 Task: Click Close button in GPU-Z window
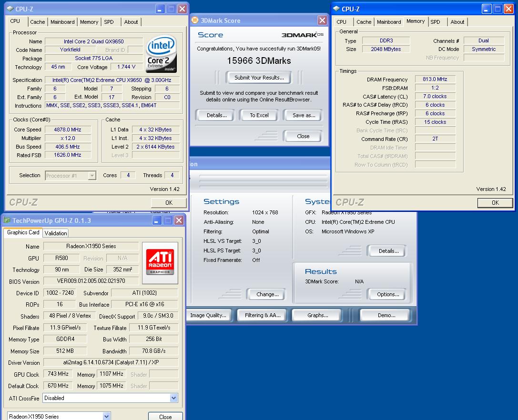pyautogui.click(x=165, y=417)
